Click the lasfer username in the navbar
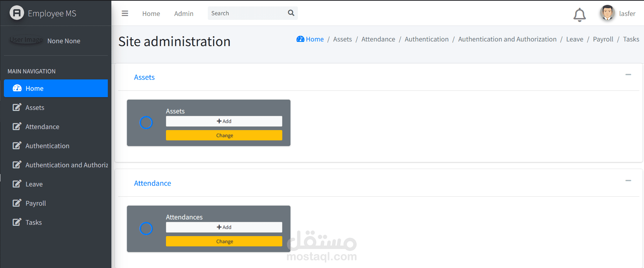Image resolution: width=644 pixels, height=268 pixels. click(627, 13)
